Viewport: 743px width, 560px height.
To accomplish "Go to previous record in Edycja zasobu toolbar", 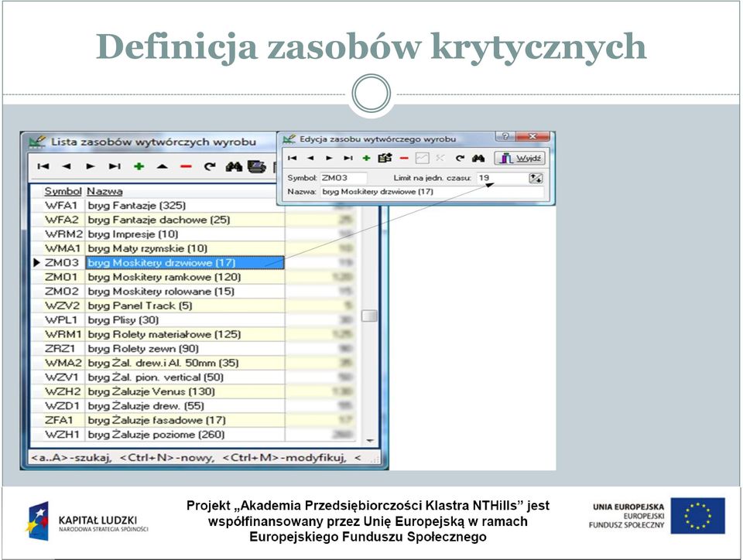I will (310, 158).
